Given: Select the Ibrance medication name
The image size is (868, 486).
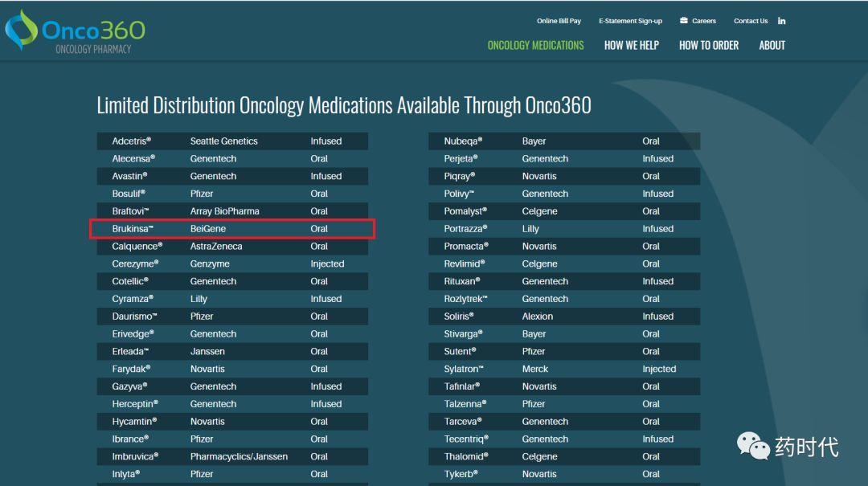Looking at the screenshot, I should point(131,439).
